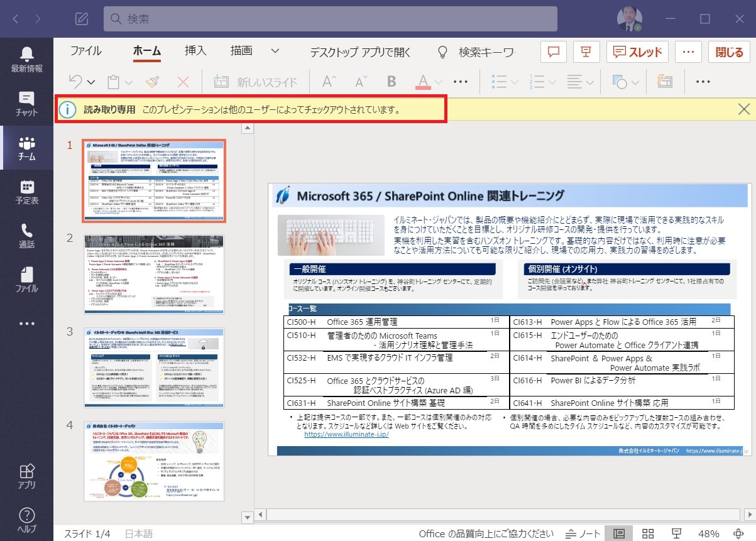Open the Files (ファイル) sidebar icon

(26, 280)
